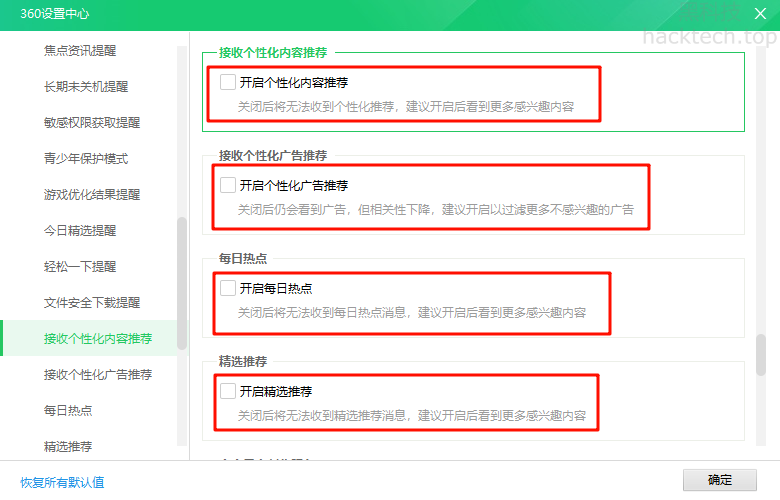Click the 恢复所有默认值 link
The height and width of the screenshot is (500, 780).
(x=62, y=482)
